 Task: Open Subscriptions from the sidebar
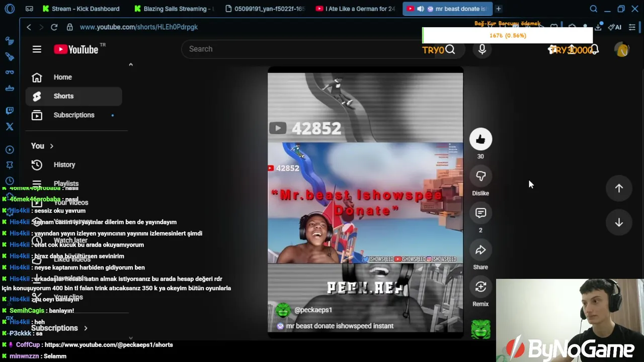coord(73,115)
